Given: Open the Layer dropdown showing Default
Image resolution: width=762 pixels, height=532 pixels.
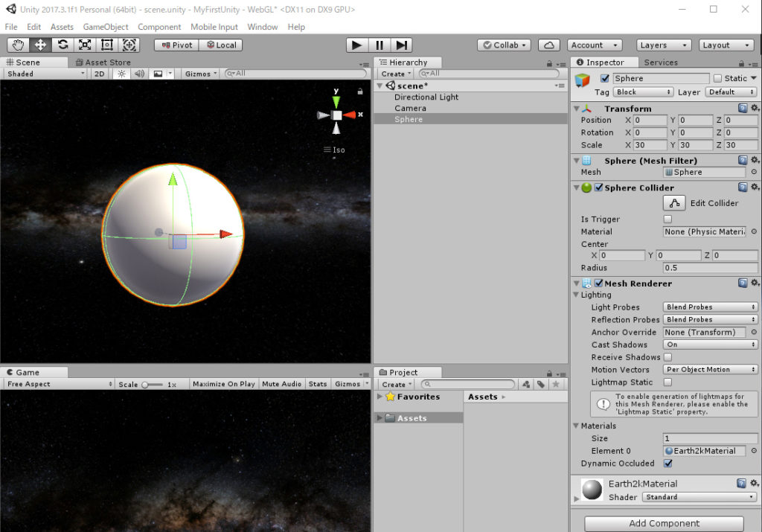Looking at the screenshot, I should pyautogui.click(x=731, y=92).
